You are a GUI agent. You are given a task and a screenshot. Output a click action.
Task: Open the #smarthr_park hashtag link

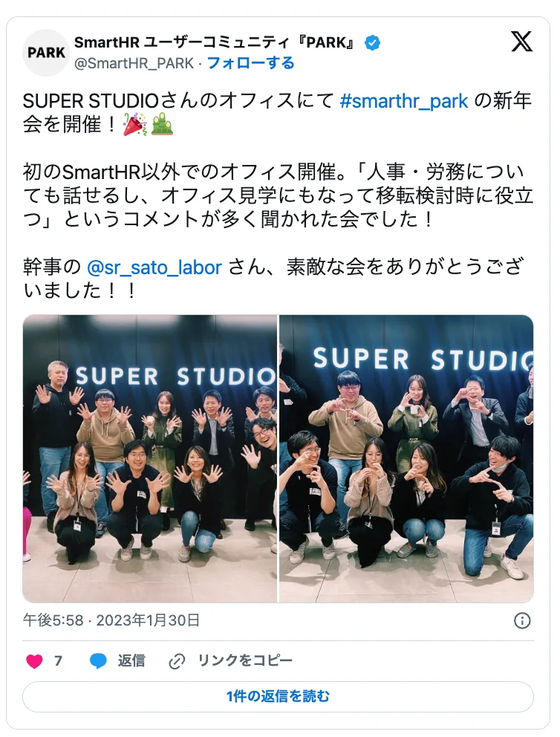[x=404, y=101]
